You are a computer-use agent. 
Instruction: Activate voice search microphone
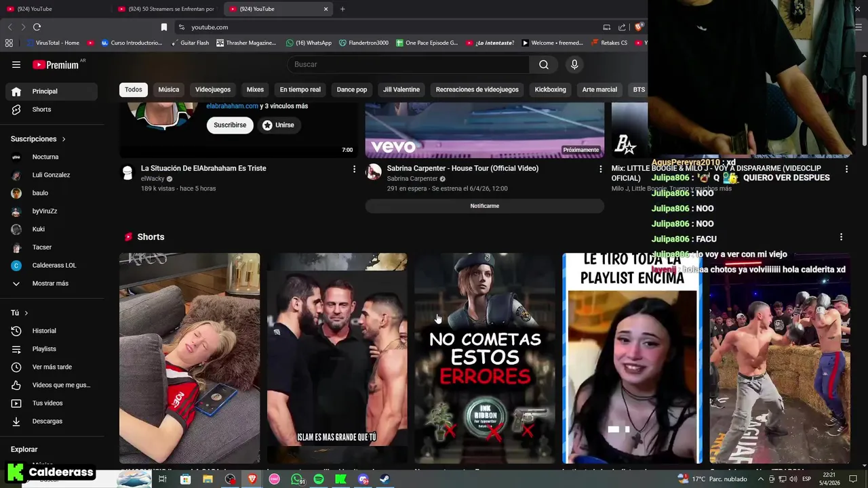[574, 64]
